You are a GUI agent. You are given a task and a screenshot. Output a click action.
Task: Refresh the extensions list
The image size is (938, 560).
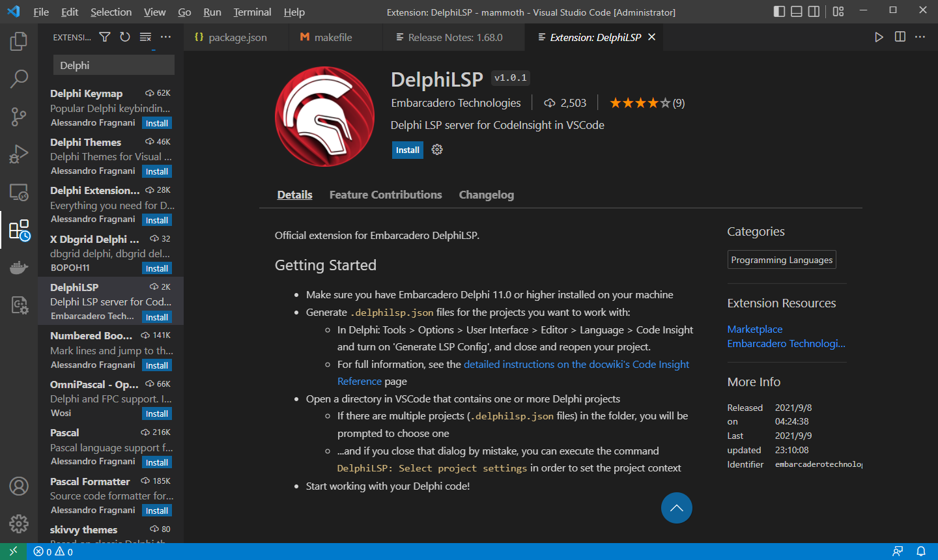125,37
